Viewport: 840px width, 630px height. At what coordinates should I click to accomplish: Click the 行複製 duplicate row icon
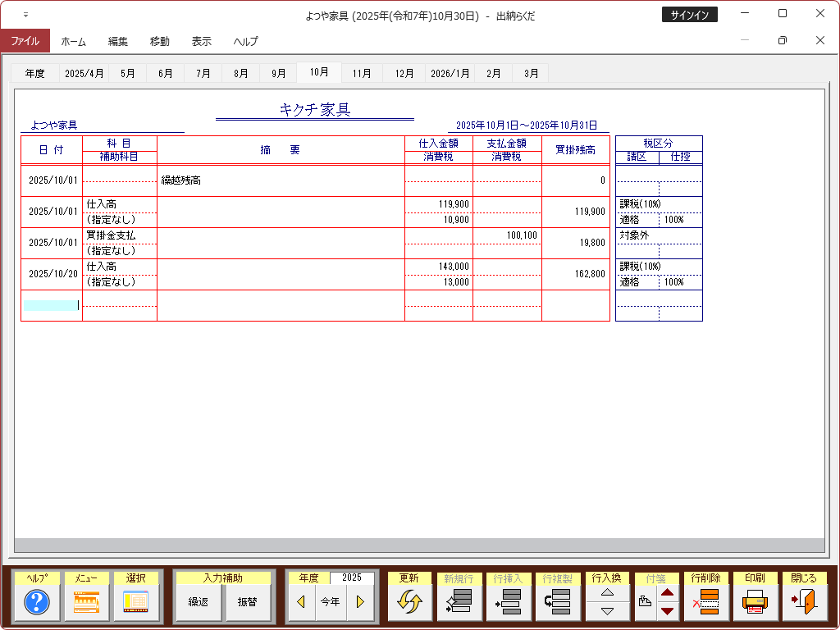(558, 602)
